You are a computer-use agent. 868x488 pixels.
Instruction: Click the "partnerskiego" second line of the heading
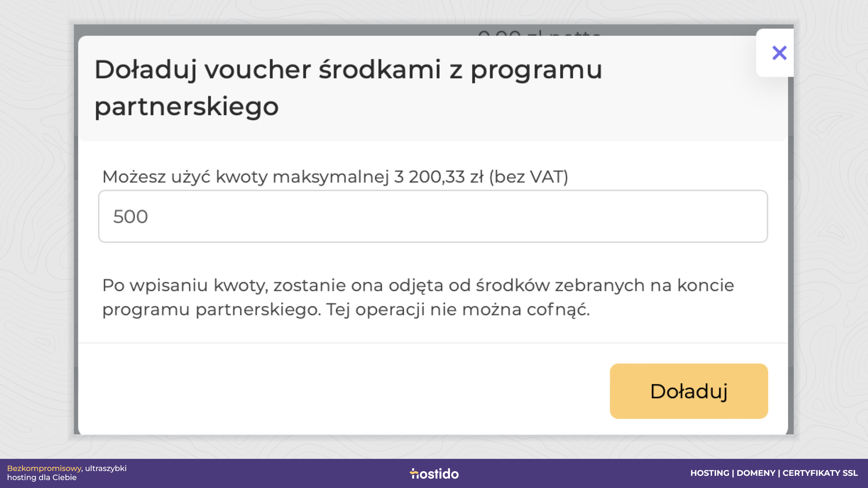pyautogui.click(x=186, y=107)
